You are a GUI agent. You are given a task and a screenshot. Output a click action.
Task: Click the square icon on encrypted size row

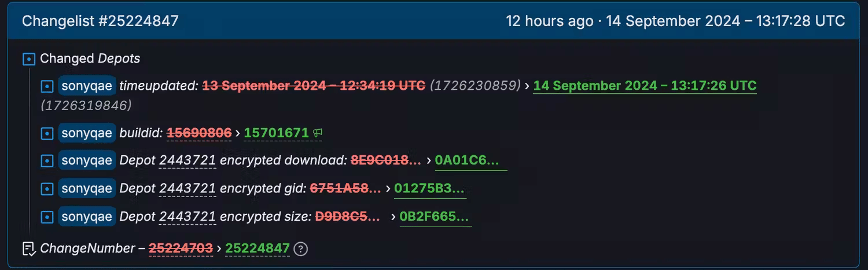point(47,217)
